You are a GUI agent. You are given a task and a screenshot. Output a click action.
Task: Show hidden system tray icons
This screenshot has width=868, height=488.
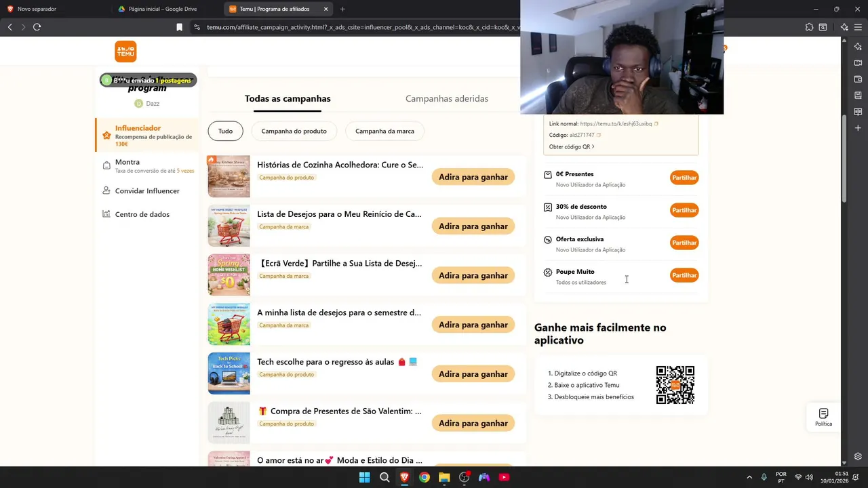(x=749, y=477)
